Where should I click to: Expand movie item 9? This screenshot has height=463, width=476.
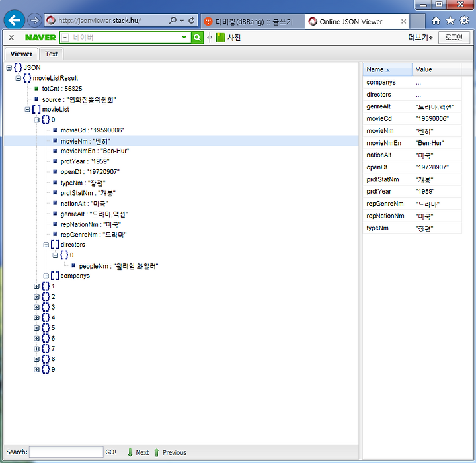[x=37, y=370]
